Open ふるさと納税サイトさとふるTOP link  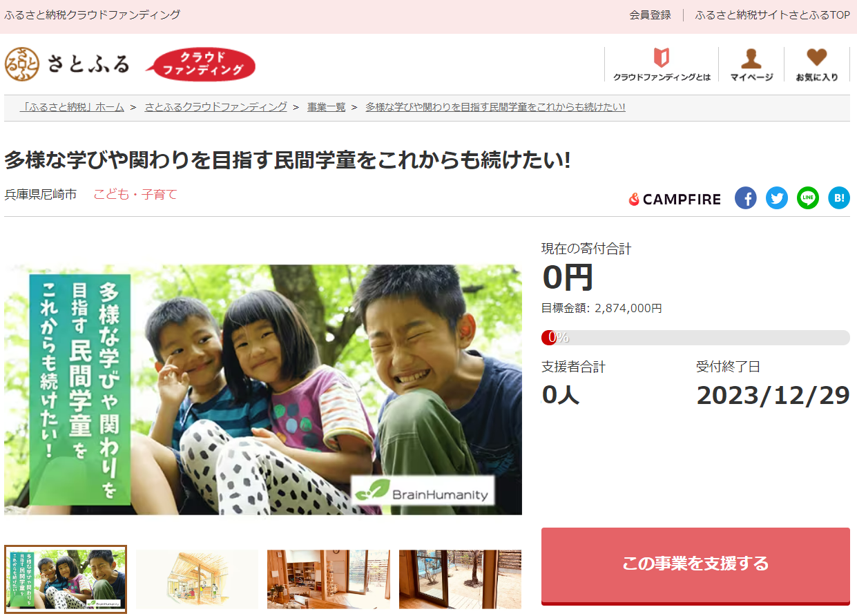(x=773, y=15)
